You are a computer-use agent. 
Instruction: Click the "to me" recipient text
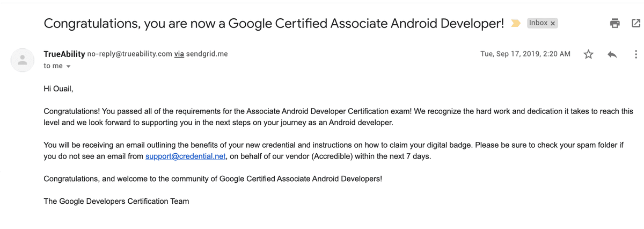coord(53,66)
